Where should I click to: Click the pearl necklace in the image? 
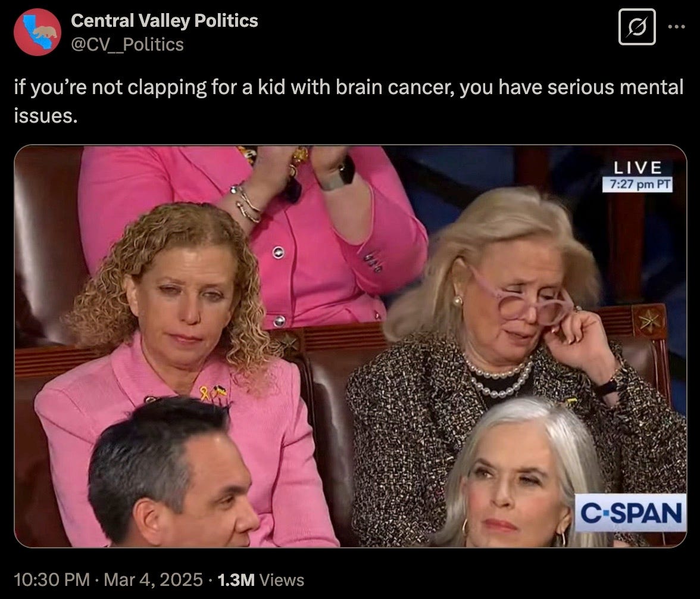pyautogui.click(x=499, y=378)
